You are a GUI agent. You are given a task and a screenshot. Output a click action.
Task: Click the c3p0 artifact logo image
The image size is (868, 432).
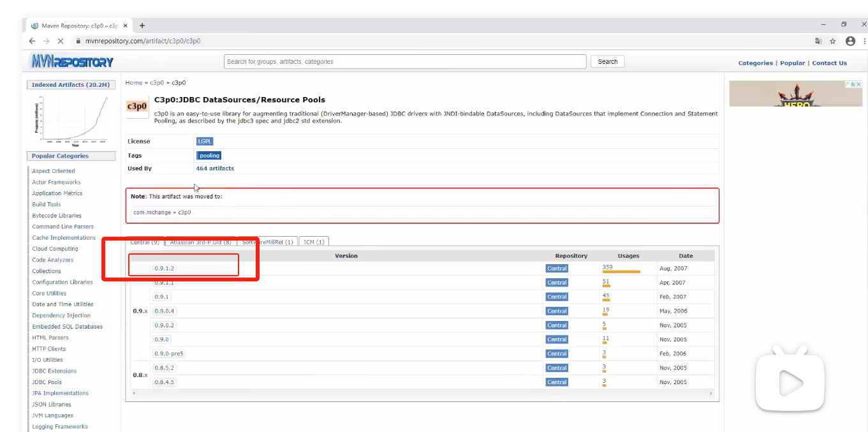click(x=137, y=107)
